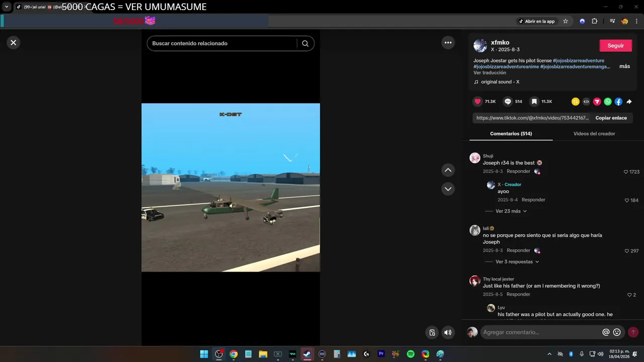The width and height of the screenshot is (644, 362).
Task: Like the creator's ayoo reply
Action: (627, 200)
